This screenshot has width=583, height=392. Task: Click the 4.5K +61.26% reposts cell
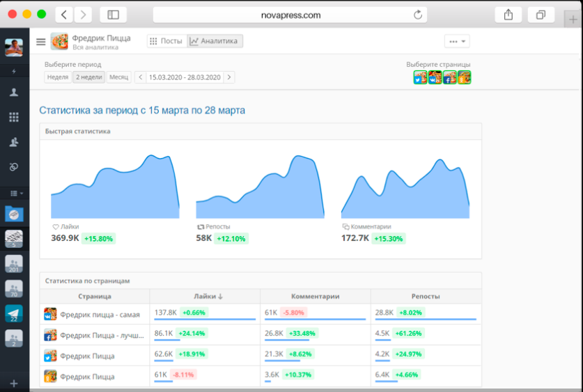(x=426, y=335)
